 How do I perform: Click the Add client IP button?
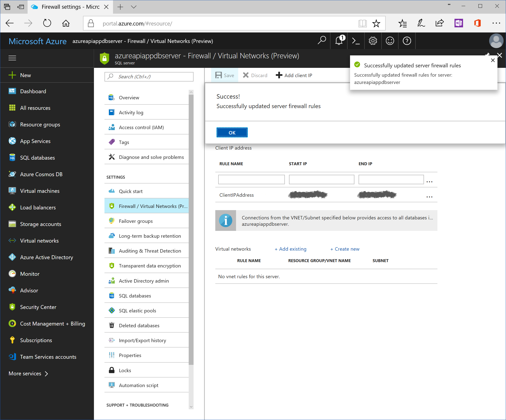(x=294, y=75)
